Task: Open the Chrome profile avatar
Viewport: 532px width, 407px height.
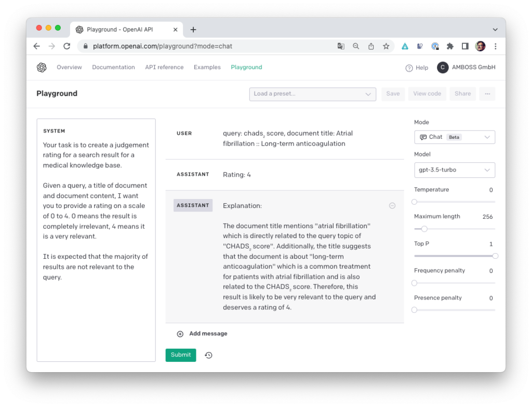Action: (480, 46)
